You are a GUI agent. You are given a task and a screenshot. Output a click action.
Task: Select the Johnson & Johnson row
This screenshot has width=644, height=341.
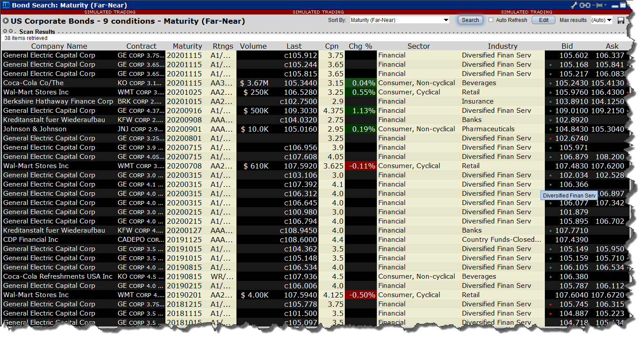(316, 129)
